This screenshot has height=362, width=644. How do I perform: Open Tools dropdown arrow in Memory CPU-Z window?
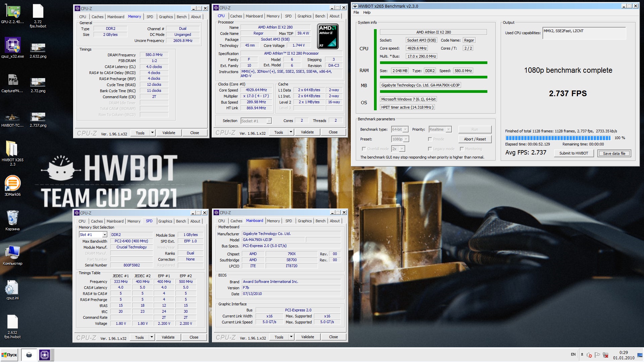[152, 133]
